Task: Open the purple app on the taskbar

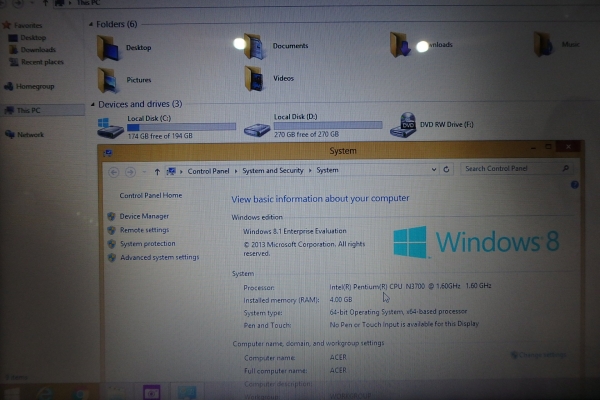Action: tap(152, 393)
